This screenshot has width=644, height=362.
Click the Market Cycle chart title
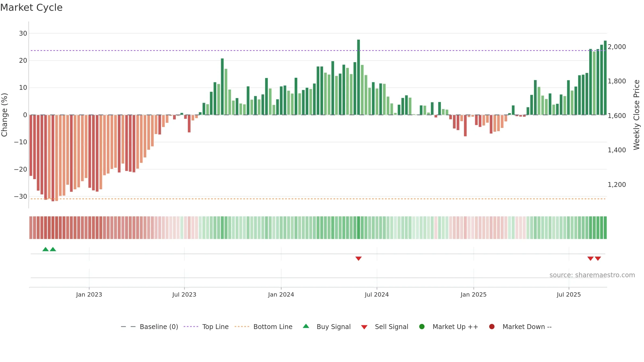(31, 8)
